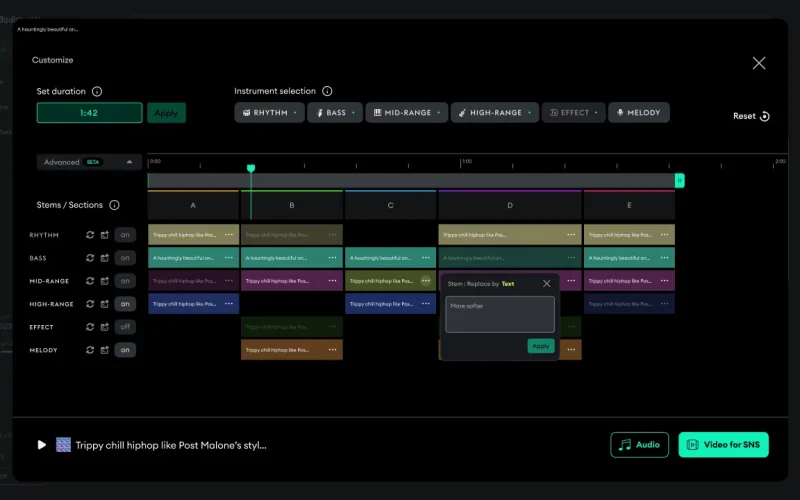Toggle MELODY instrument selection chip
This screenshot has height=500, width=800.
[x=639, y=113]
